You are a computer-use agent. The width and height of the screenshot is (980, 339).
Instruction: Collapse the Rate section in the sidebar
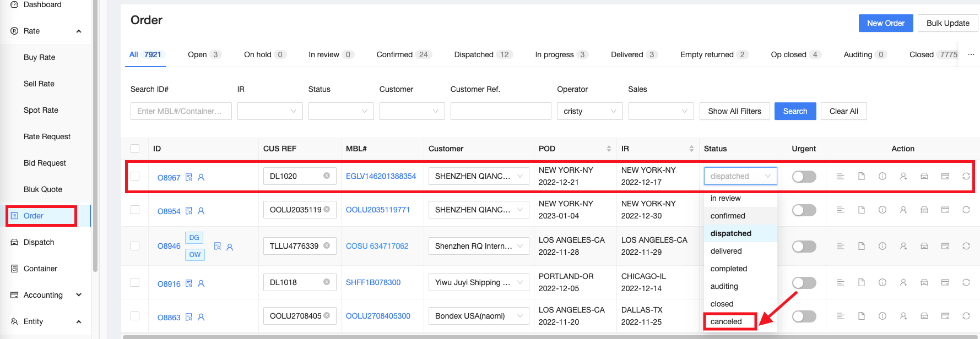point(79,31)
